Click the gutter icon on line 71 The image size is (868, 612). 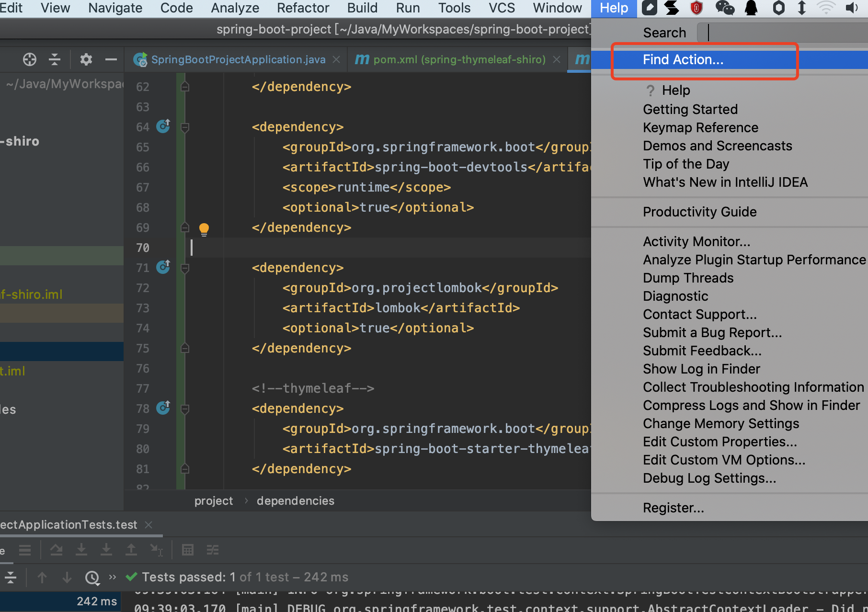[x=163, y=267]
